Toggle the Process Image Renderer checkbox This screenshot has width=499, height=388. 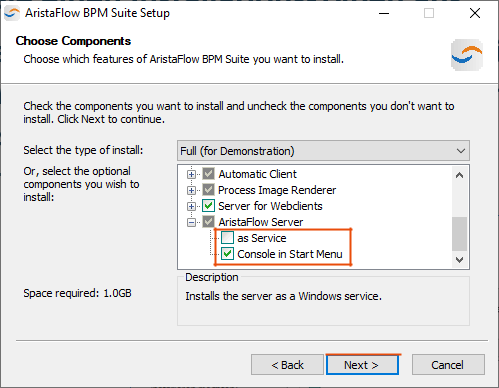(208, 190)
